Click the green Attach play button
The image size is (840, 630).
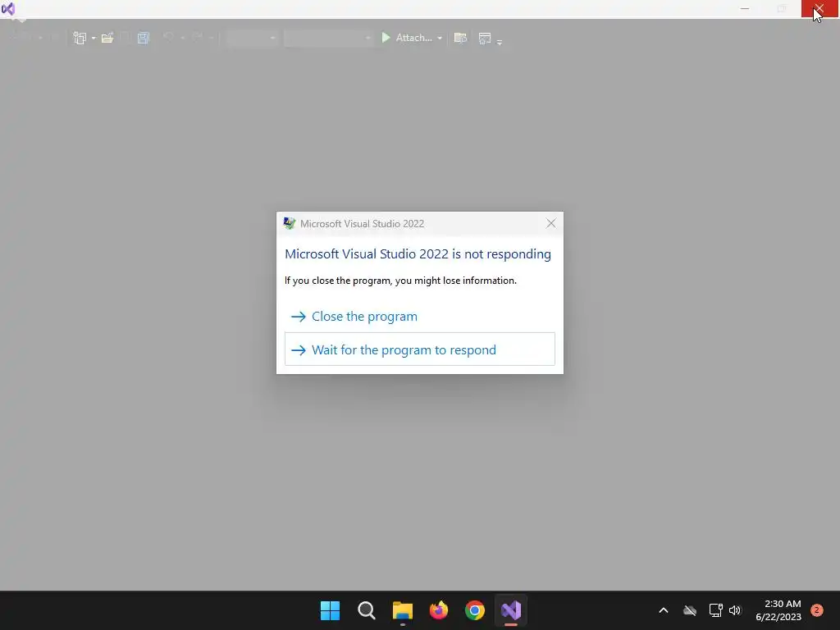point(386,38)
